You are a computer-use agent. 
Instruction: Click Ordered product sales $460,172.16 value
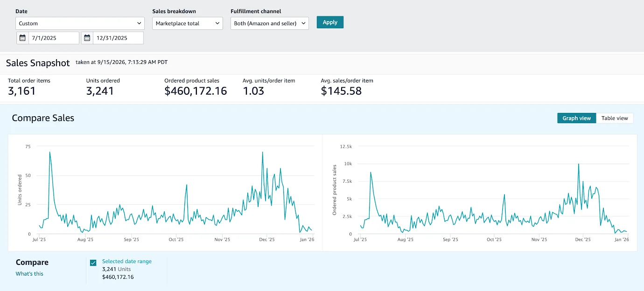click(196, 91)
